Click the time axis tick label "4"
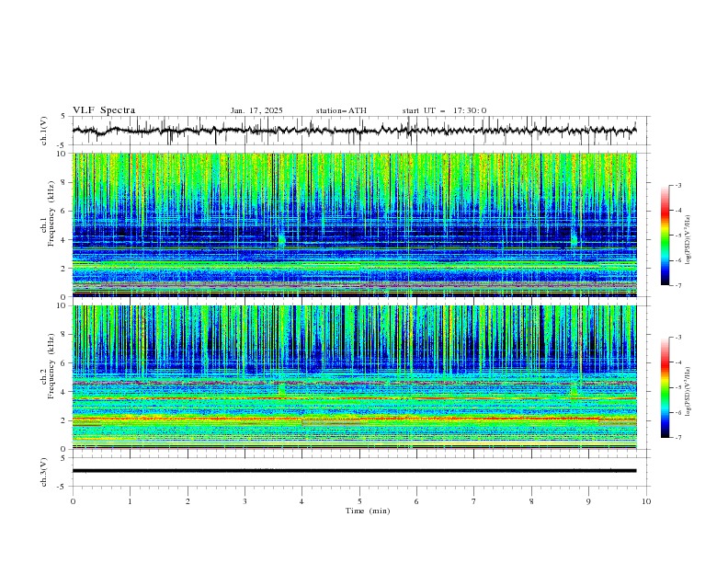 [302, 501]
